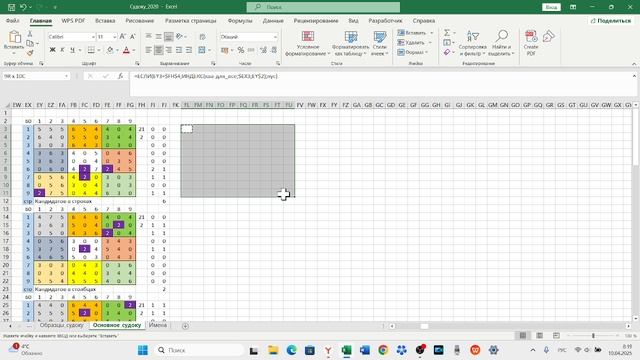Switch to the Вставка ribbon tab
The width and height of the screenshot is (640, 360).
[x=105, y=20]
